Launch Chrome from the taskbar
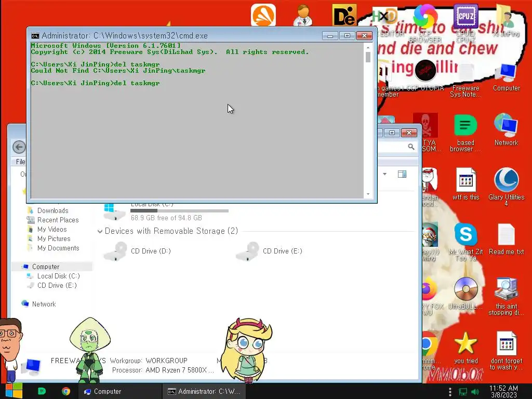Screen dimensions: 532x399 (x=66, y=391)
